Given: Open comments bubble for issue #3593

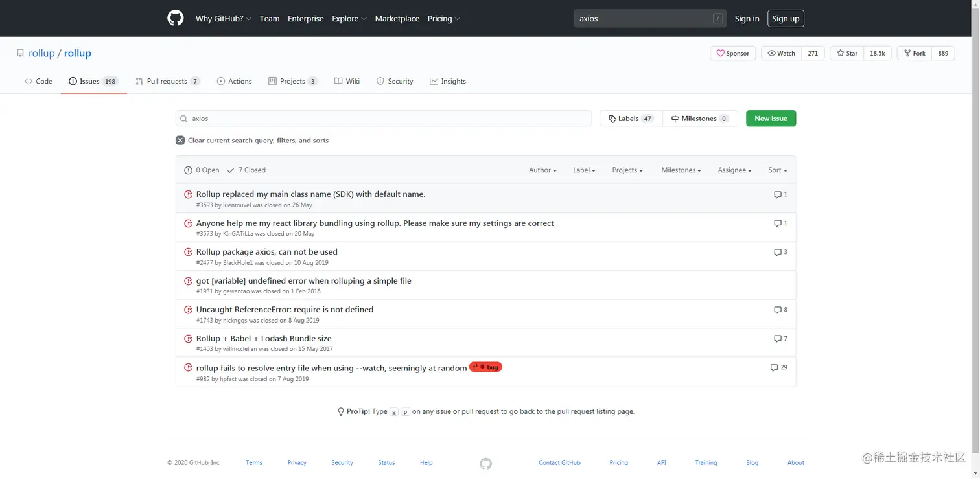Looking at the screenshot, I should tap(780, 194).
